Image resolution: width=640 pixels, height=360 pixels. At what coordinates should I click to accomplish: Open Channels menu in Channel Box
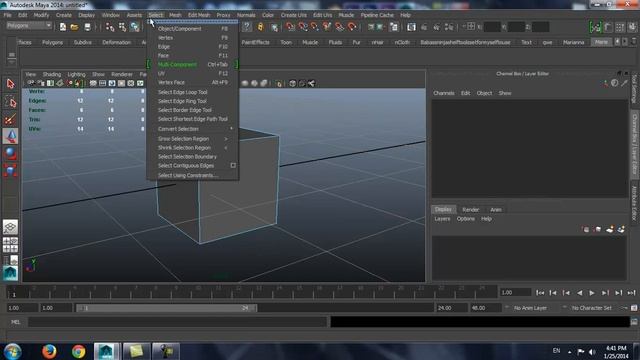point(444,93)
